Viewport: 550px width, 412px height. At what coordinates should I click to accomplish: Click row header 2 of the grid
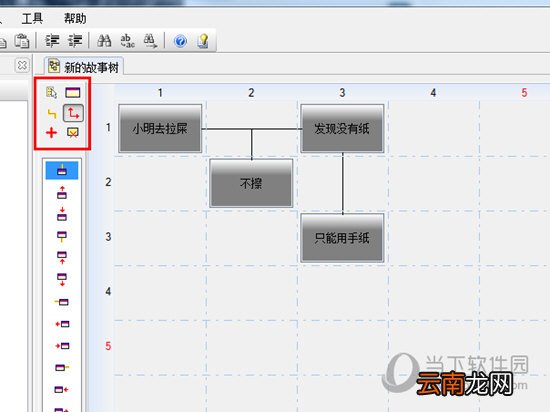(108, 182)
